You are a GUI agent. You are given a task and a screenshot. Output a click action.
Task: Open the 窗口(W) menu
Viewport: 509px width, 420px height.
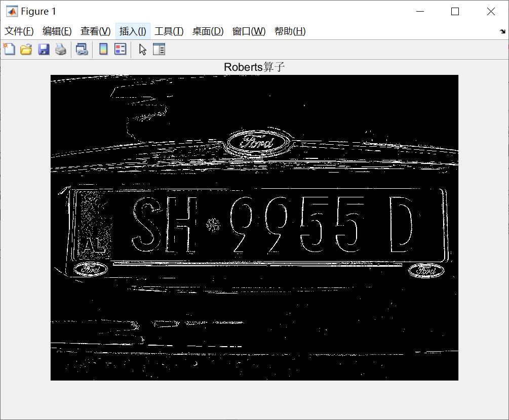click(249, 31)
